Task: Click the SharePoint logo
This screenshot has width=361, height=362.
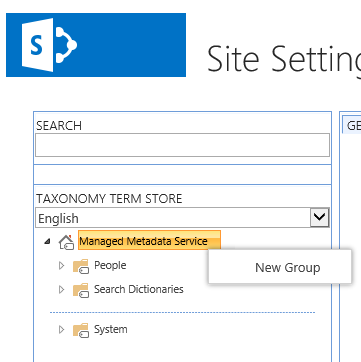Action: point(96,45)
